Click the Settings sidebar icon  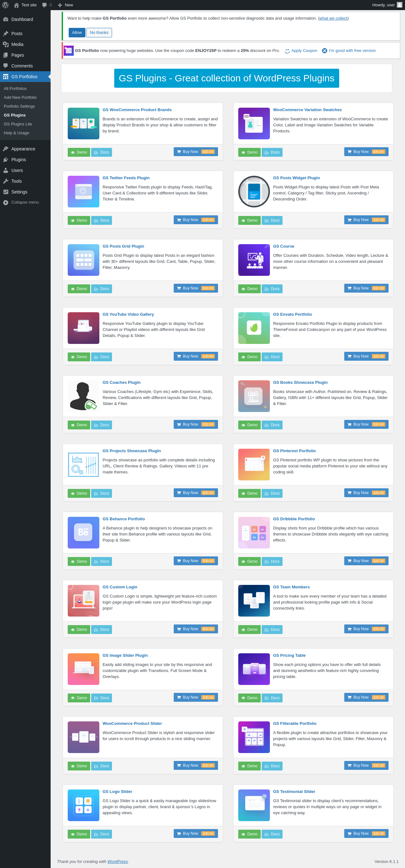(x=6, y=192)
